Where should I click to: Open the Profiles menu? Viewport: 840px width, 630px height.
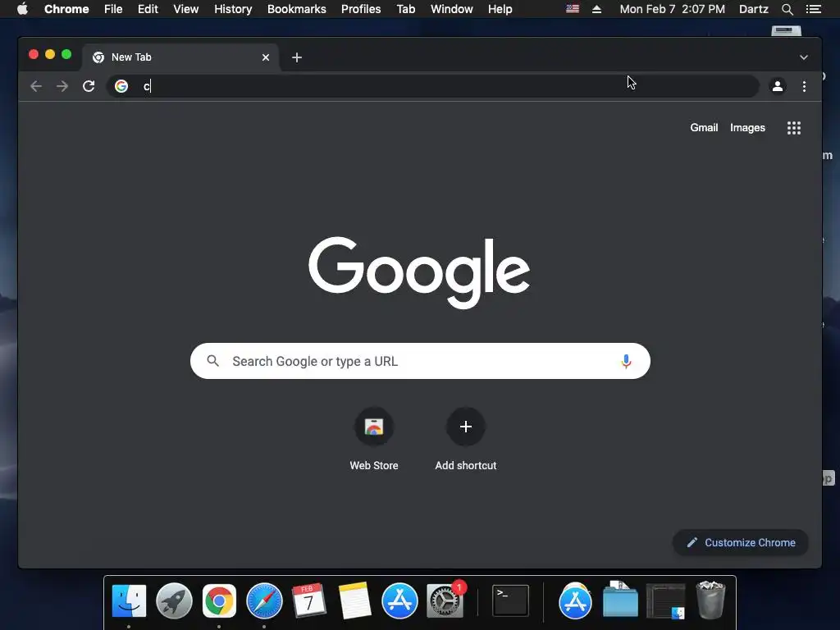click(361, 9)
